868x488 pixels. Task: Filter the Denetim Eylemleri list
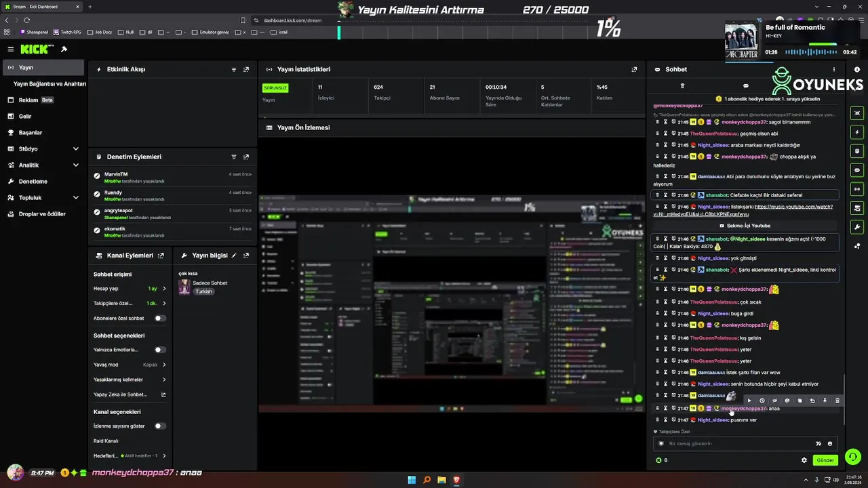point(234,157)
